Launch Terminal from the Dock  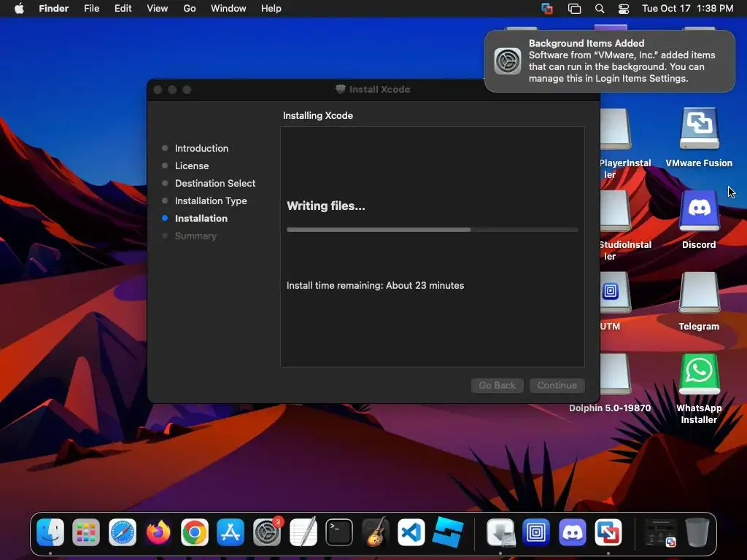(x=339, y=532)
